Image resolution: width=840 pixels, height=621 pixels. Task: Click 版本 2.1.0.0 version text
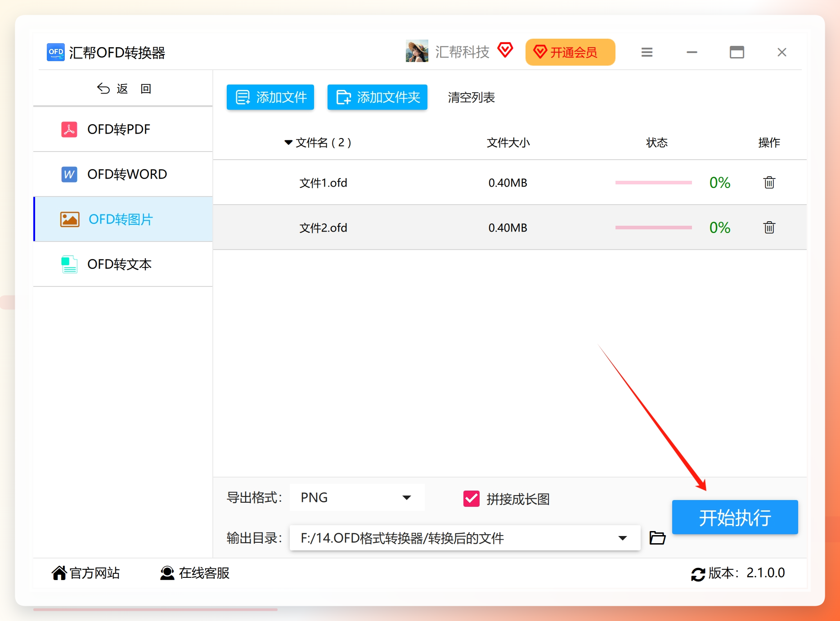(x=747, y=573)
